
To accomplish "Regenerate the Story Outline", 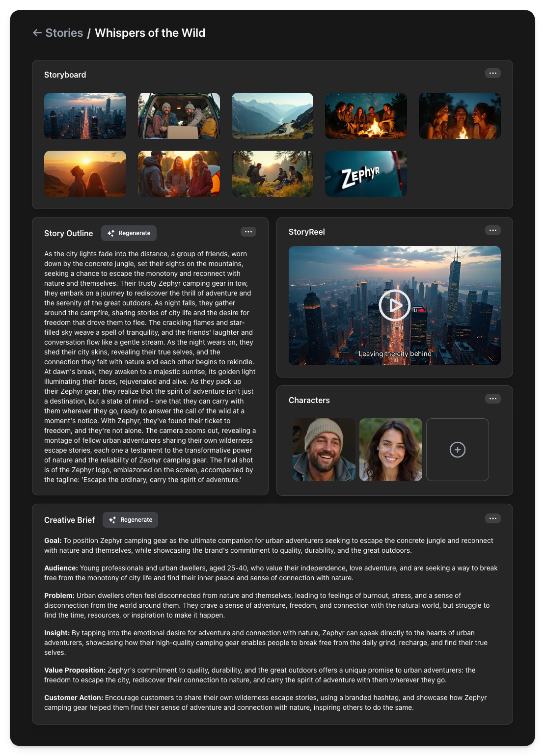I will tap(129, 233).
